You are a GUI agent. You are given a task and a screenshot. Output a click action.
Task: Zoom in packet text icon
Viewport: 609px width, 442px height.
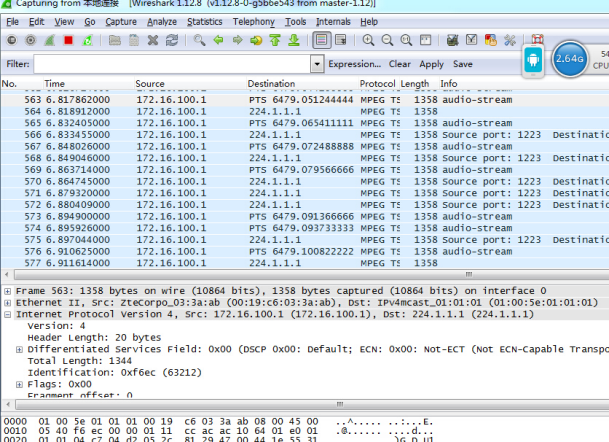[x=368, y=40]
